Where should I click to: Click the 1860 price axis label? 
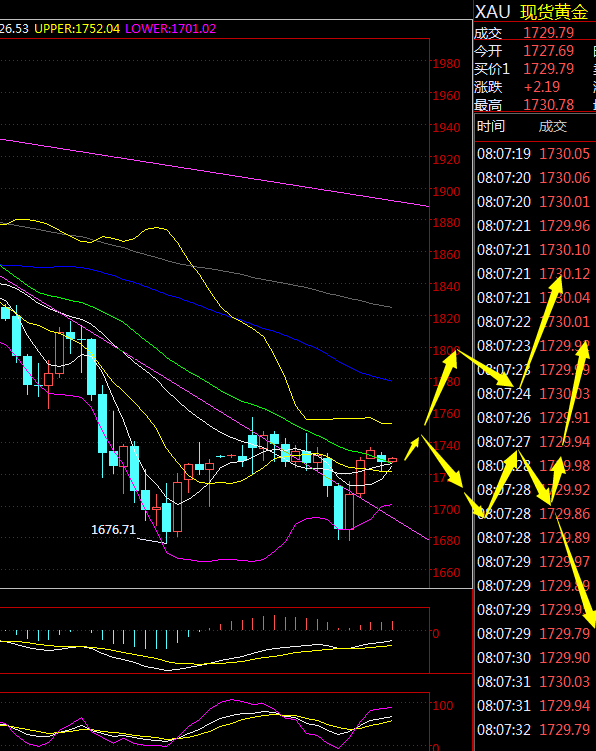[x=447, y=254]
